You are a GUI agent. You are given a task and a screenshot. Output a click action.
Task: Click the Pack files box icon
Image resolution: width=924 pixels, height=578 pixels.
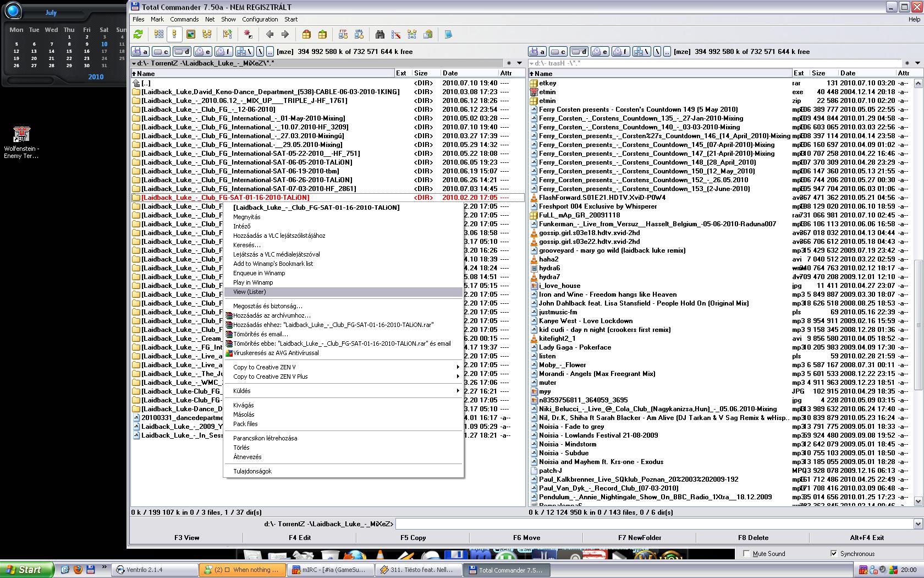306,35
